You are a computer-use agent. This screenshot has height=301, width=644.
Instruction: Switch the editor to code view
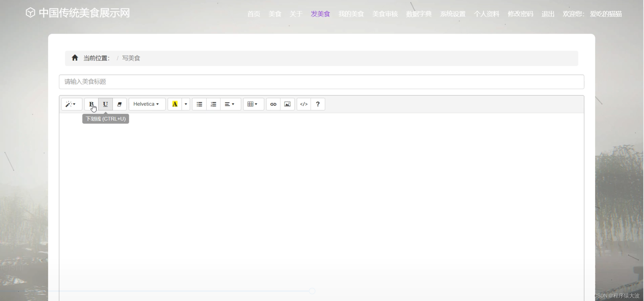coord(304,104)
